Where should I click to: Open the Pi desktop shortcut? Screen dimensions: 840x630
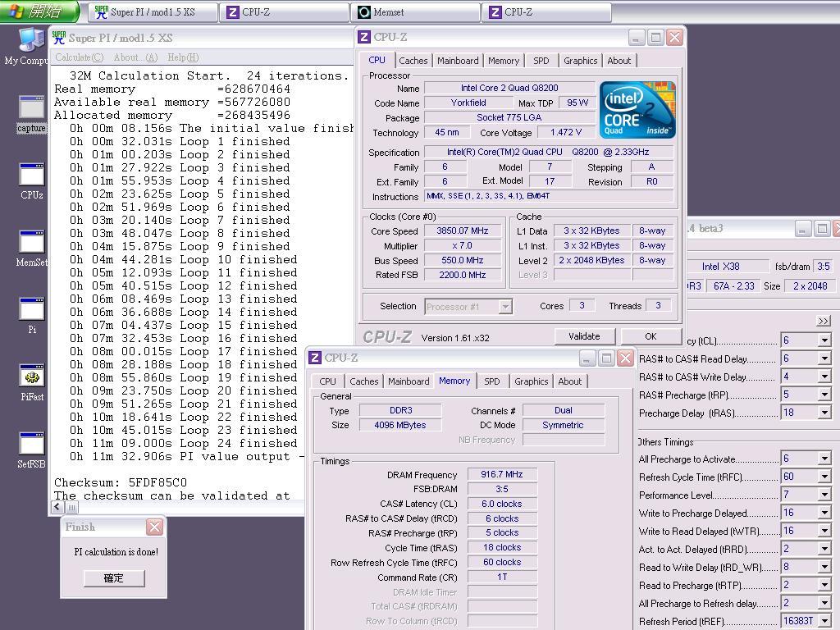(32, 316)
